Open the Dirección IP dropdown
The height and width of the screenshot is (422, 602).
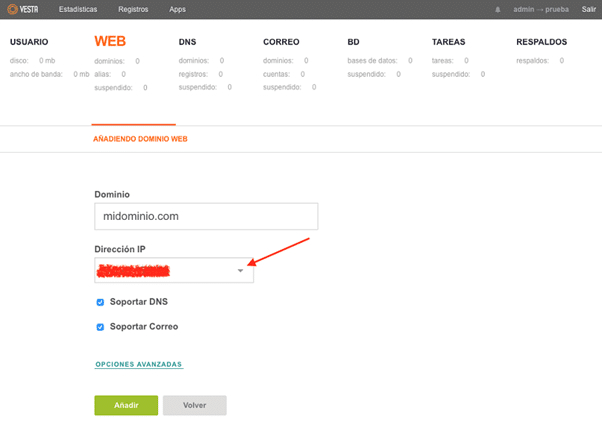[x=174, y=271]
